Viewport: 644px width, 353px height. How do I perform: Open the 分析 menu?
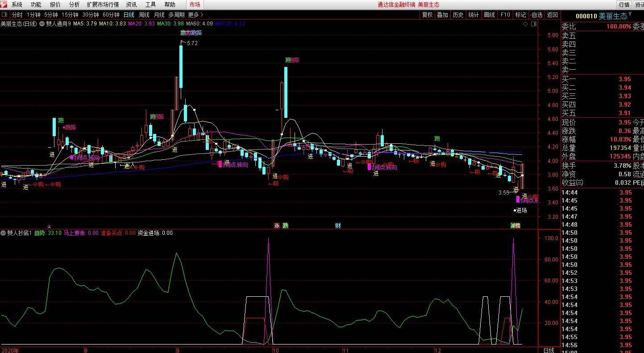click(75, 4)
